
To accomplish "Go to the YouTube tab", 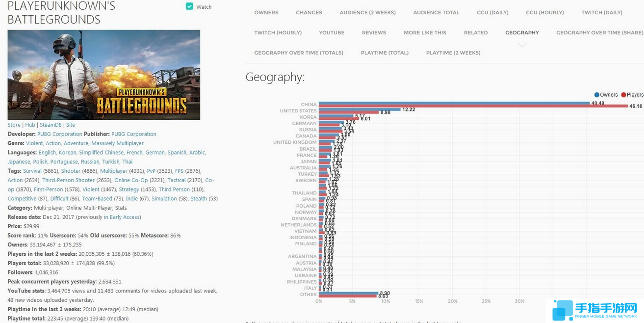I will (x=332, y=33).
